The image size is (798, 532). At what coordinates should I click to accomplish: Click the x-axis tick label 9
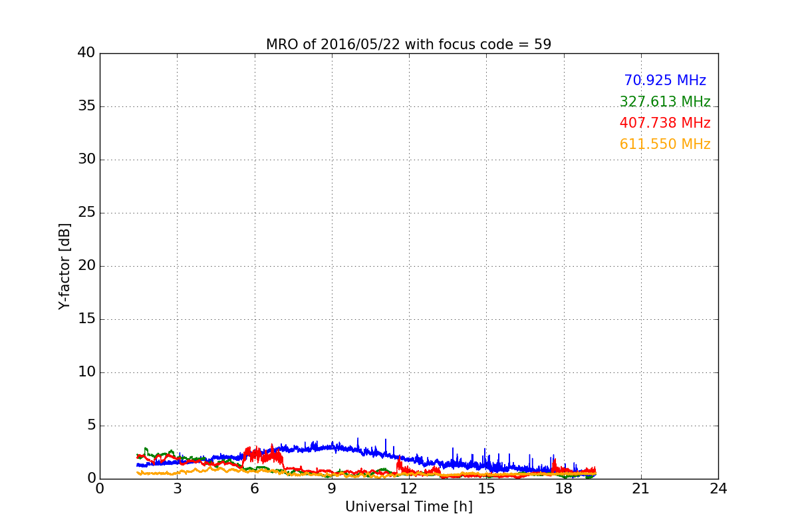tap(332, 489)
